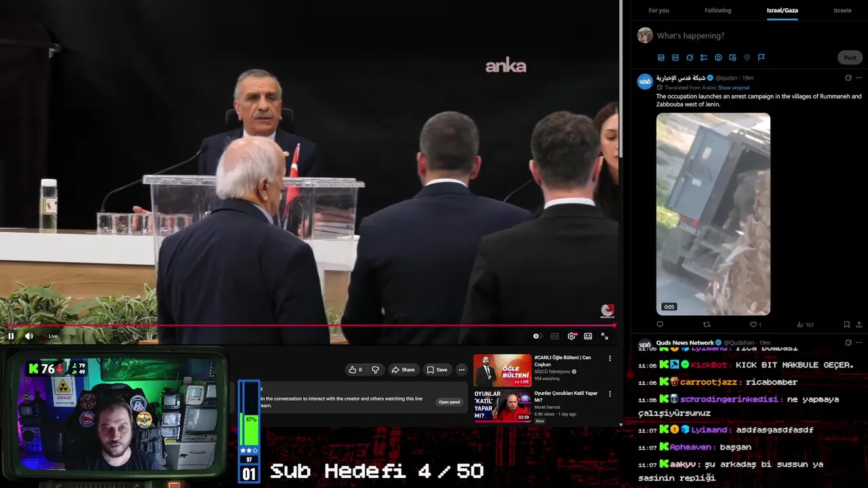Switch the player to theater mode
Image resolution: width=868 pixels, height=488 pixels.
pyautogui.click(x=588, y=336)
